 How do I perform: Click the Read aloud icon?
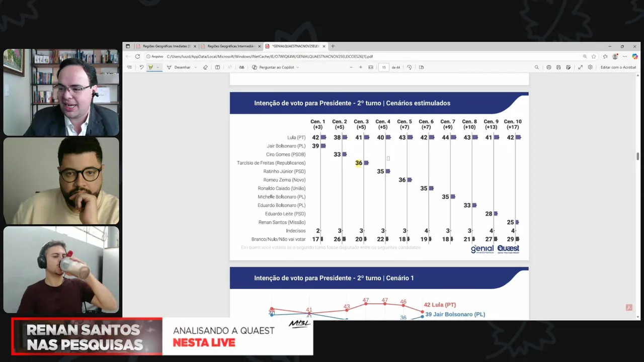229,67
